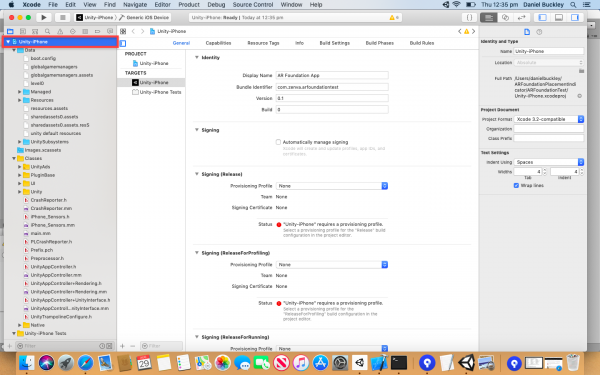Open the related items grid icon

coord(123,31)
